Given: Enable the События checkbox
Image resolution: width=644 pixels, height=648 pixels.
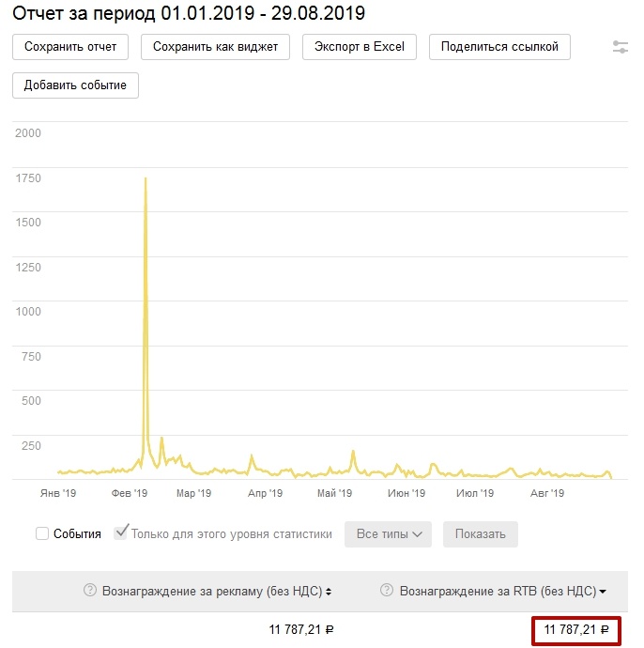Looking at the screenshot, I should pos(42,533).
